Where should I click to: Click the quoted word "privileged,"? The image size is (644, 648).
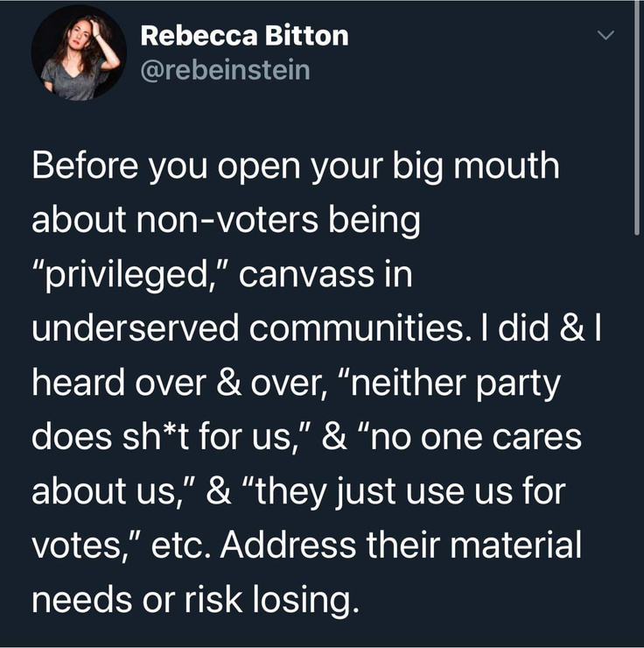pos(129,276)
